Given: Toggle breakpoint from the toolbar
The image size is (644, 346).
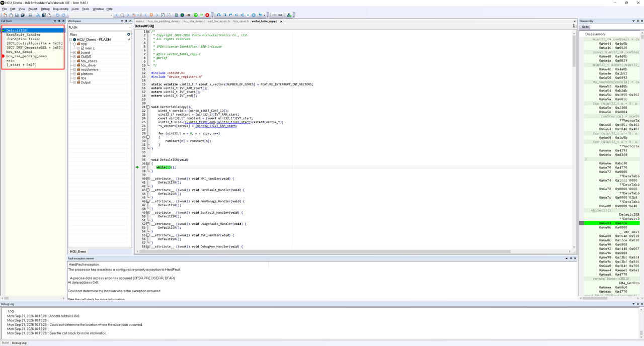Looking at the screenshot, I should [189, 15].
